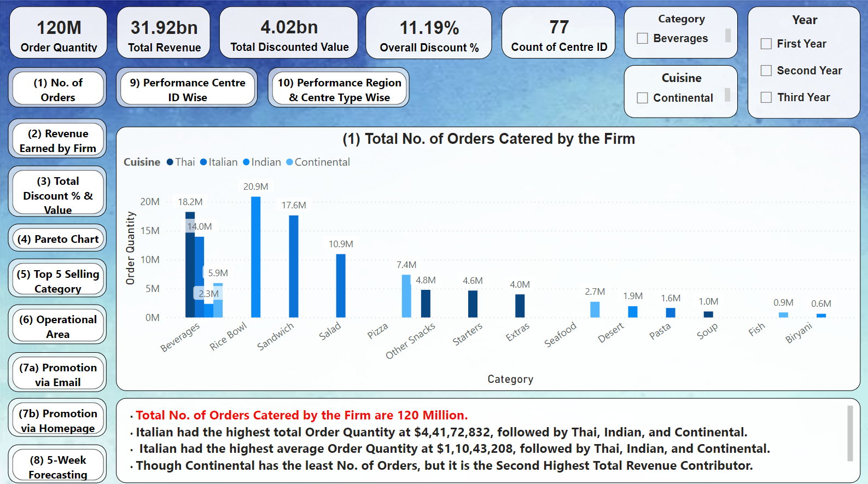The width and height of the screenshot is (868, 484).
Task: Check the Beverages category checkbox
Action: pyautogui.click(x=643, y=38)
